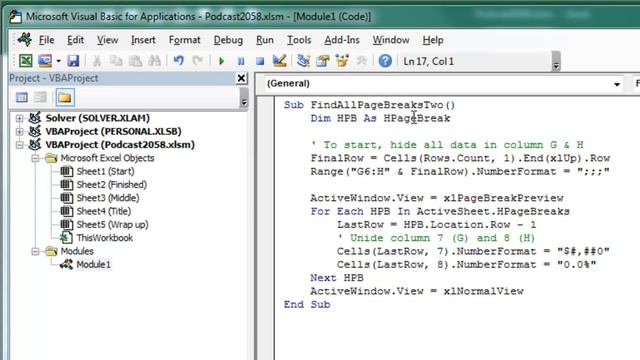Open the toolbar options overflow arrow
The image size is (640, 360).
(556, 61)
